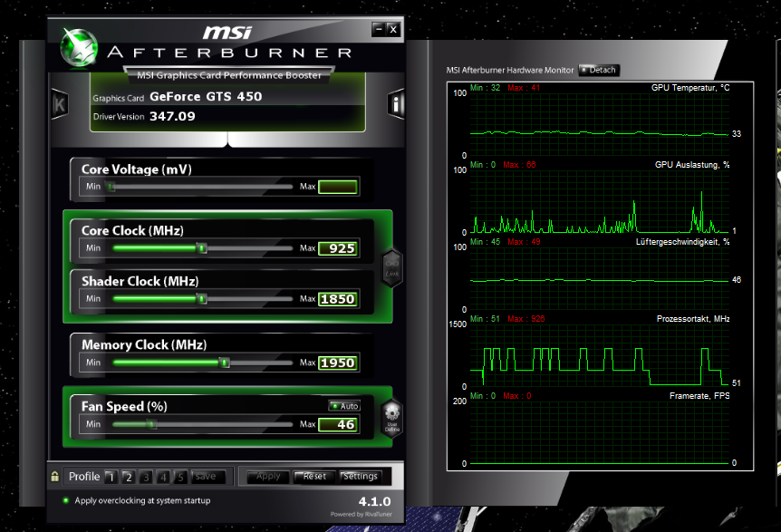Minimize the Afterburner window
This screenshot has width=781, height=532.
click(379, 29)
